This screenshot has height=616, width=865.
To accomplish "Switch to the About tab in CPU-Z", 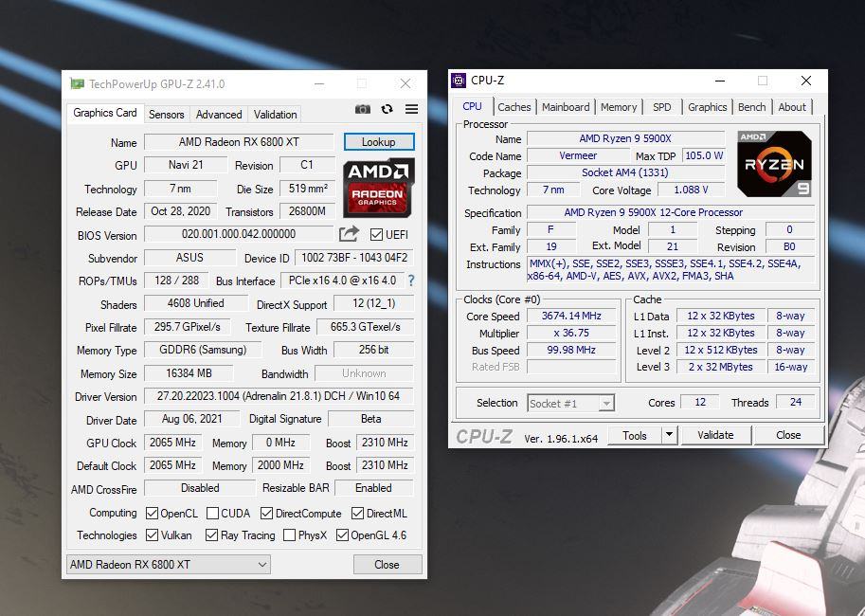I will (x=792, y=107).
